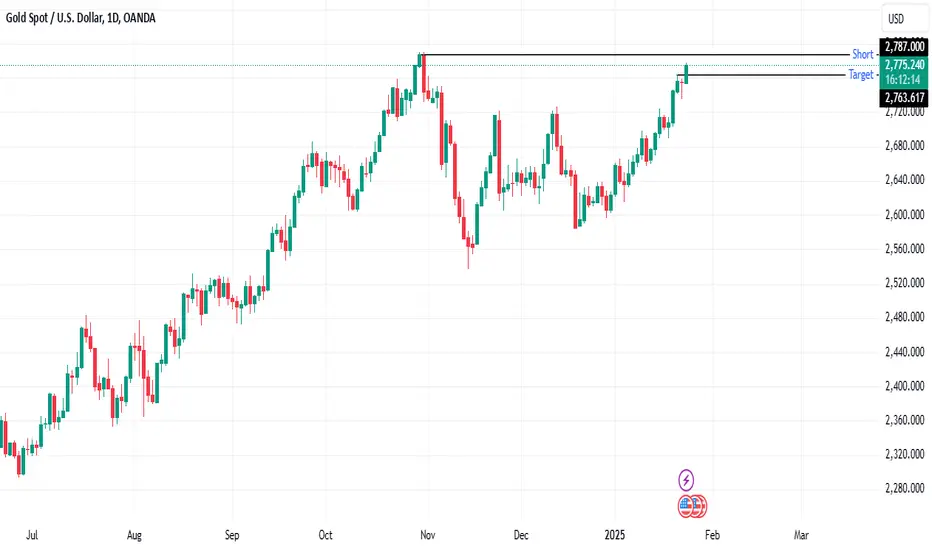The image size is (932, 550).
Task: Click the green 2,775.240 current price label
Action: point(904,65)
